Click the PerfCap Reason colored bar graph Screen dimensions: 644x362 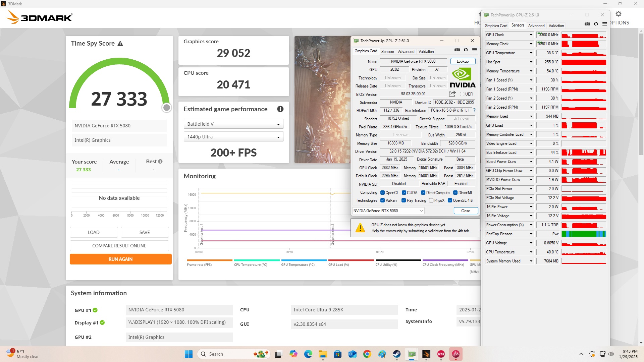[x=584, y=234]
